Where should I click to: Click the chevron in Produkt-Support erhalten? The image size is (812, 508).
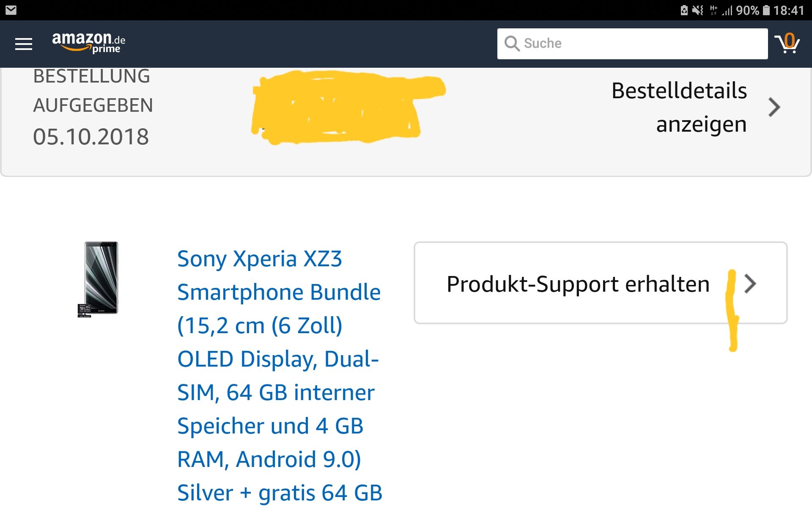coord(750,284)
